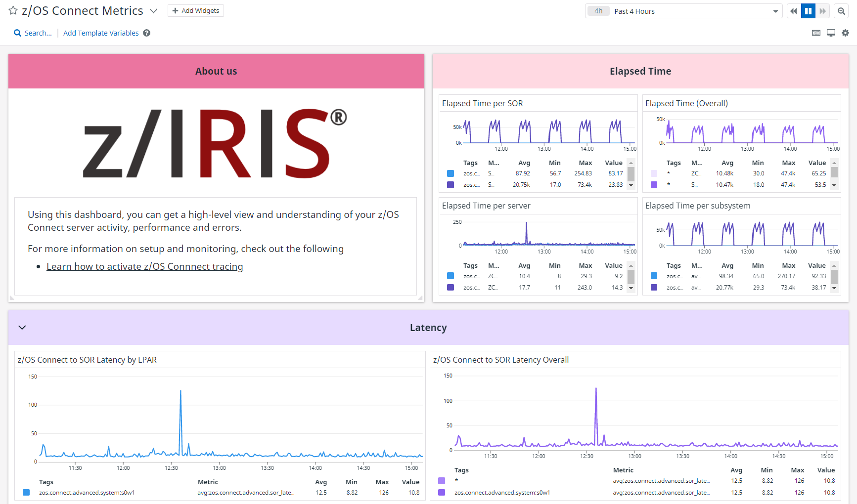
Task: Click the Search field
Action: (33, 33)
